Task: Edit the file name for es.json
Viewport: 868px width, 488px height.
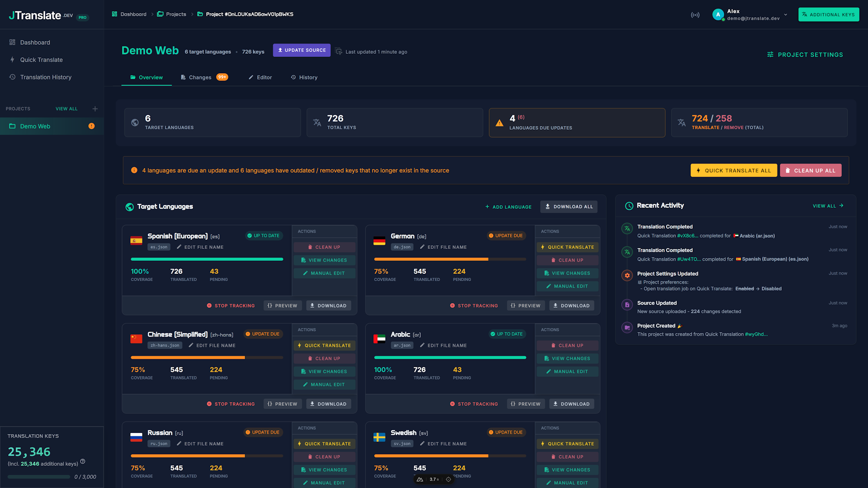Action: (x=200, y=247)
